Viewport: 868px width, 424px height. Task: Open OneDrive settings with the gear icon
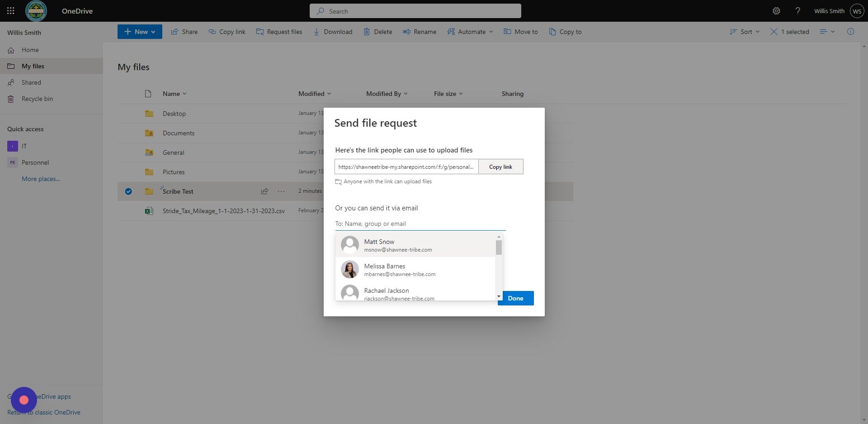[x=776, y=10]
